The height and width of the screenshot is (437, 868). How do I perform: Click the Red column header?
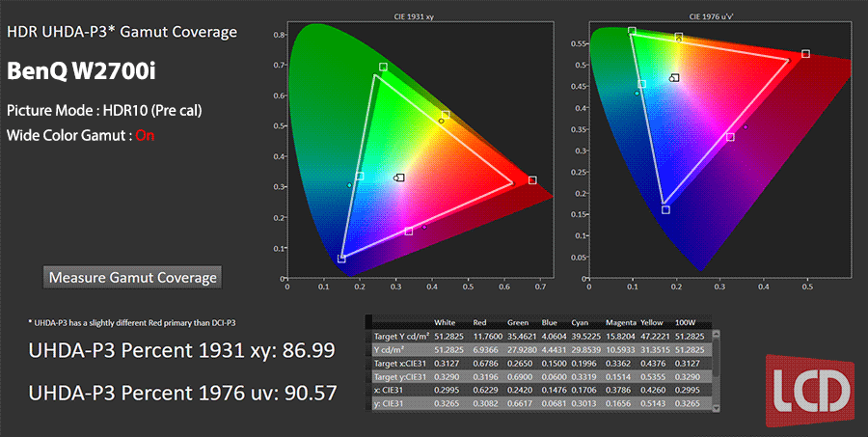[479, 322]
